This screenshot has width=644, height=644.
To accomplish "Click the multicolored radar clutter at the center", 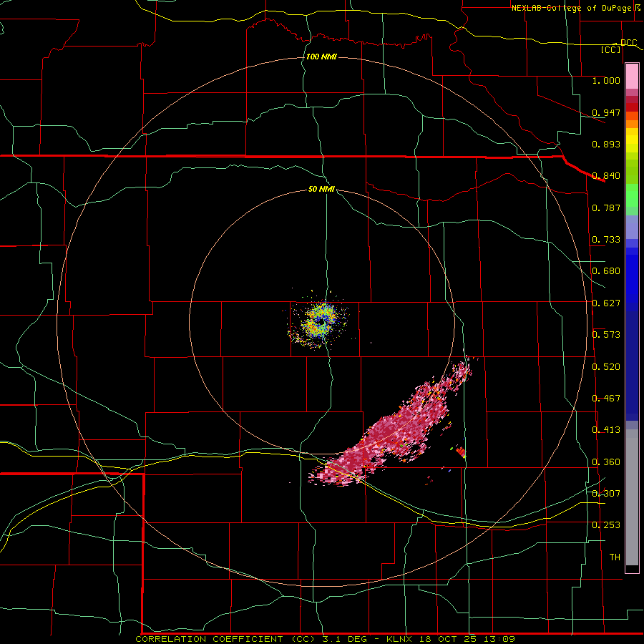I will pos(318,321).
